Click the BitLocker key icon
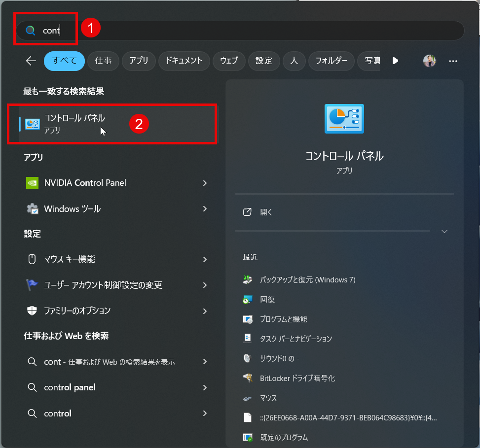The height and width of the screenshot is (448, 480). tap(247, 378)
